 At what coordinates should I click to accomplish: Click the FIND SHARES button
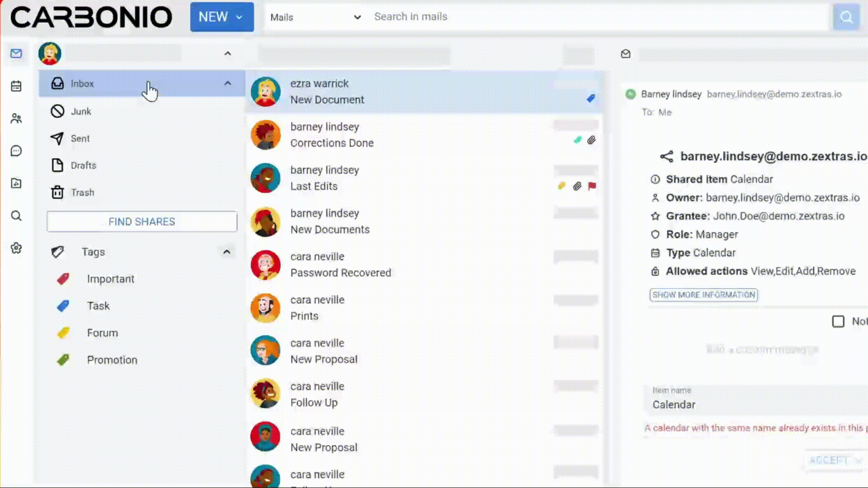(142, 221)
